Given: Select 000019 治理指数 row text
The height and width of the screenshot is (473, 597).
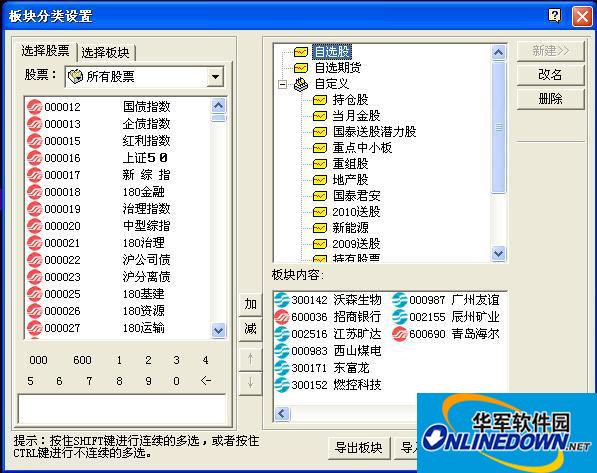Looking at the screenshot, I should pos(107,209).
